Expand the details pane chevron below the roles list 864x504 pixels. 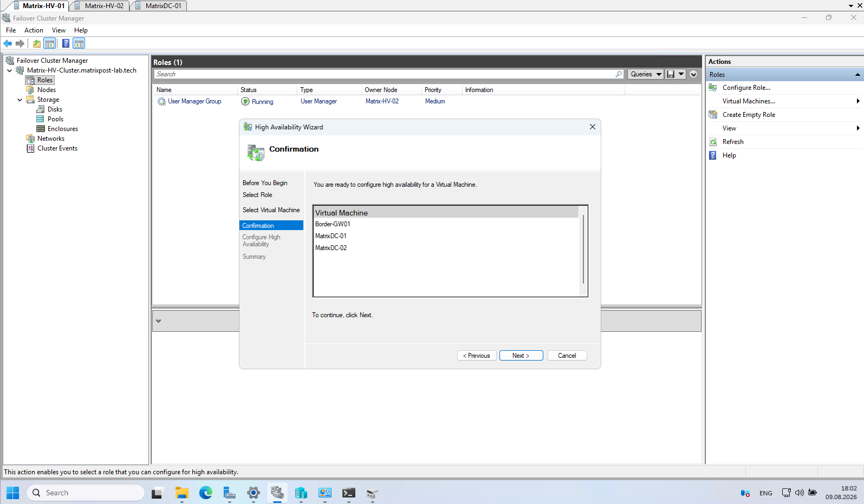tap(159, 321)
